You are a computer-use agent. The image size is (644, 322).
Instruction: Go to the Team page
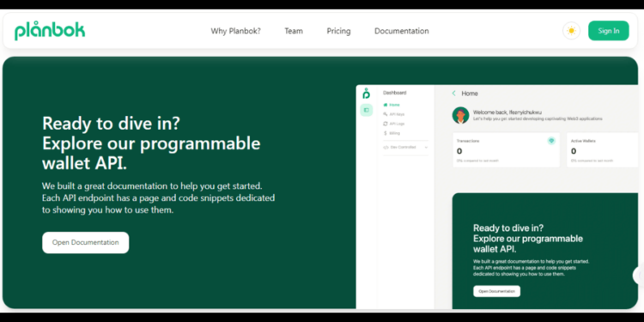294,31
